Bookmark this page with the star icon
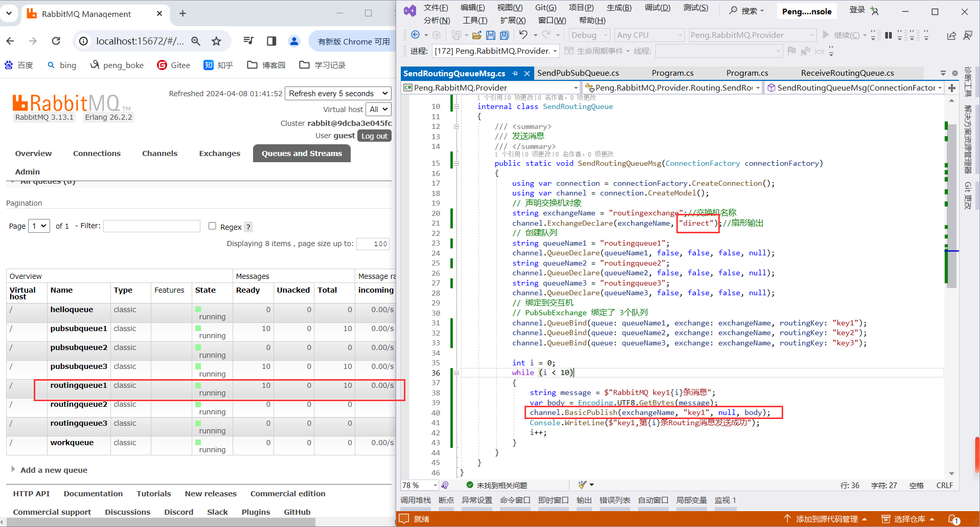The image size is (980, 527). pyautogui.click(x=217, y=41)
